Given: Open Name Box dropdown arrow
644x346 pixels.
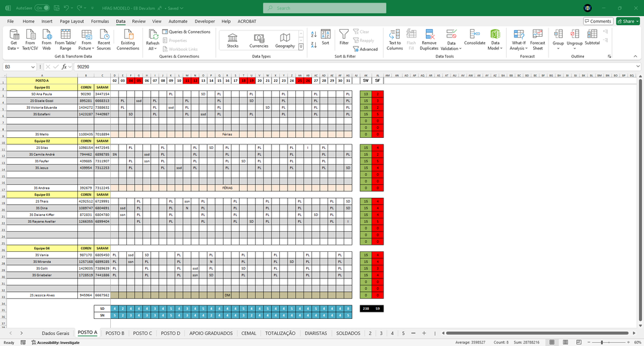Looking at the screenshot, I should tap(32, 66).
